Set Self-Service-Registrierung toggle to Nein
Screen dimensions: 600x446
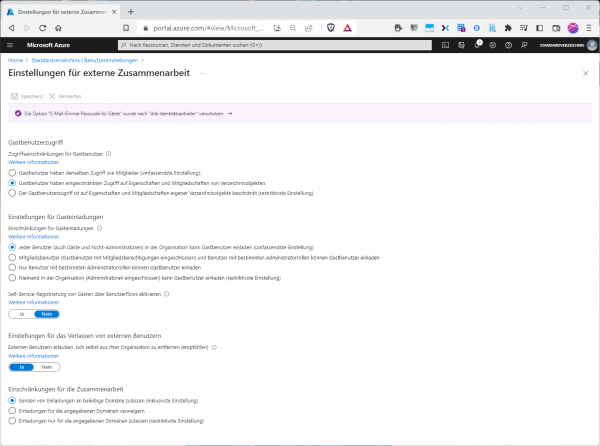tap(47, 314)
